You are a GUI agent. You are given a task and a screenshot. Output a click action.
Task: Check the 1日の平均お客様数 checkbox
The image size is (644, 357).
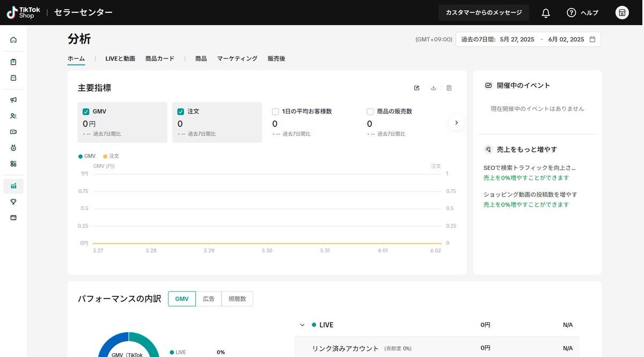tap(275, 111)
